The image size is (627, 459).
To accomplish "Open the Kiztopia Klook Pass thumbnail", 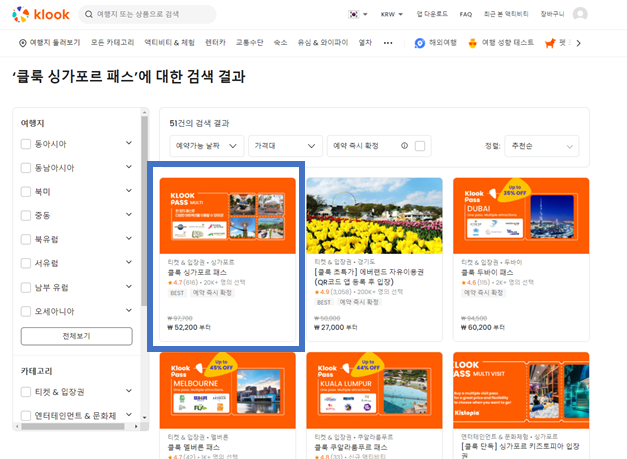I will coord(521,391).
